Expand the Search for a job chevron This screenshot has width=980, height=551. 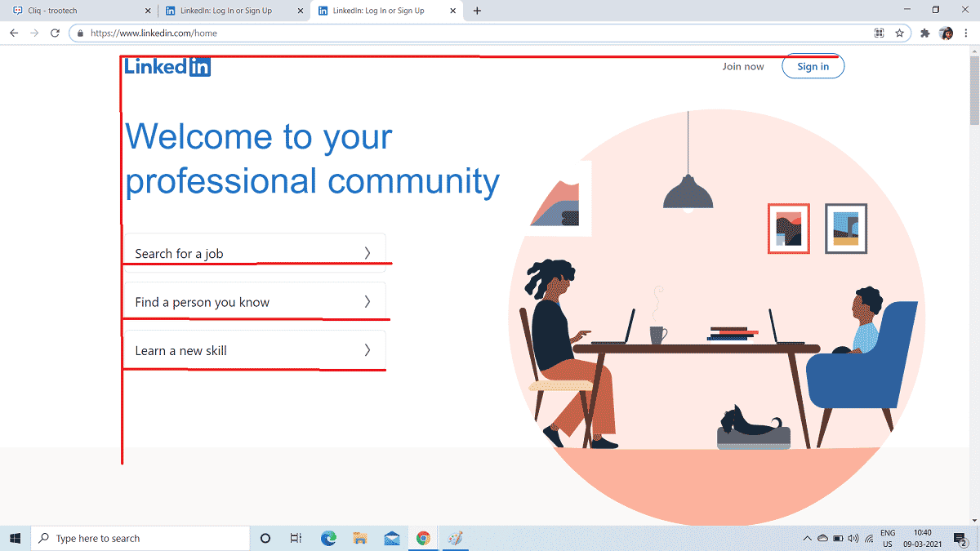(367, 253)
